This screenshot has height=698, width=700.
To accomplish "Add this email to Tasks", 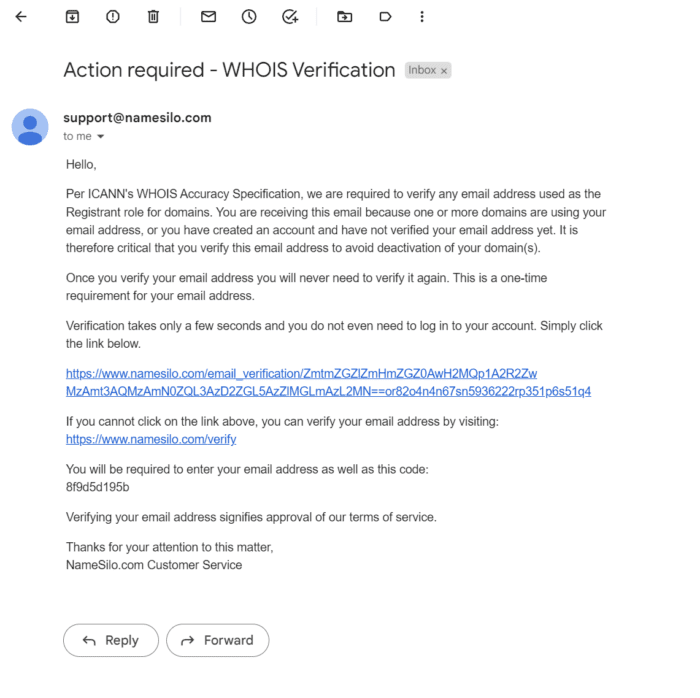I will [290, 17].
